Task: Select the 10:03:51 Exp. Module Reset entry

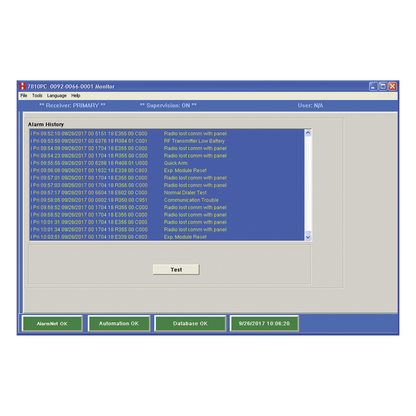Action: click(167, 237)
